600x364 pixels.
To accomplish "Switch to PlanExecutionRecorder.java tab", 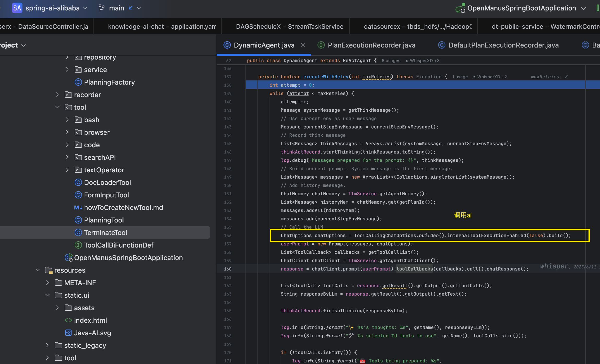I will [371, 45].
